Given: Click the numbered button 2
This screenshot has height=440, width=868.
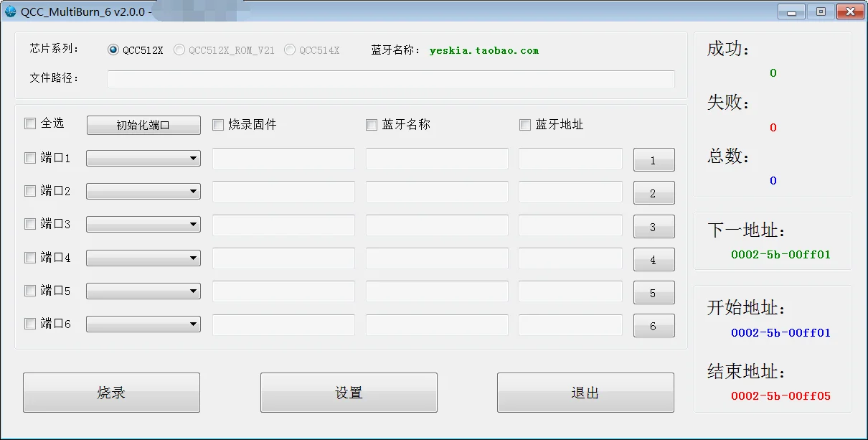Looking at the screenshot, I should [x=654, y=193].
